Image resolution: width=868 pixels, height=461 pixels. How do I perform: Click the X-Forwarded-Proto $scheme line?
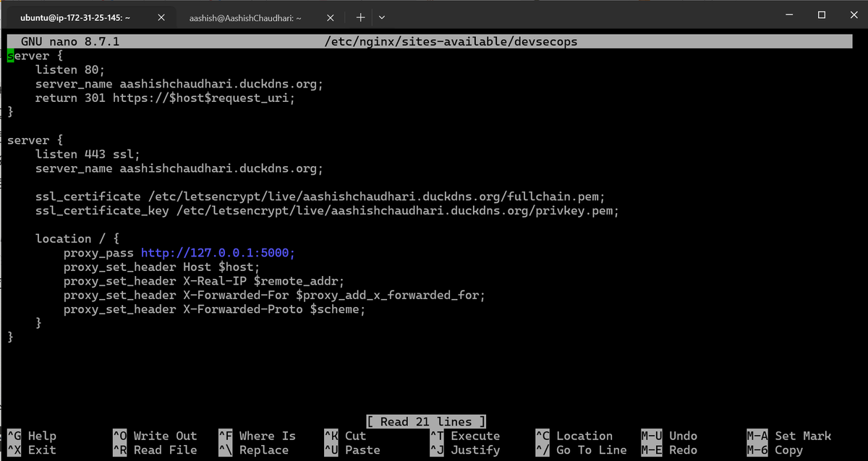[x=215, y=309]
